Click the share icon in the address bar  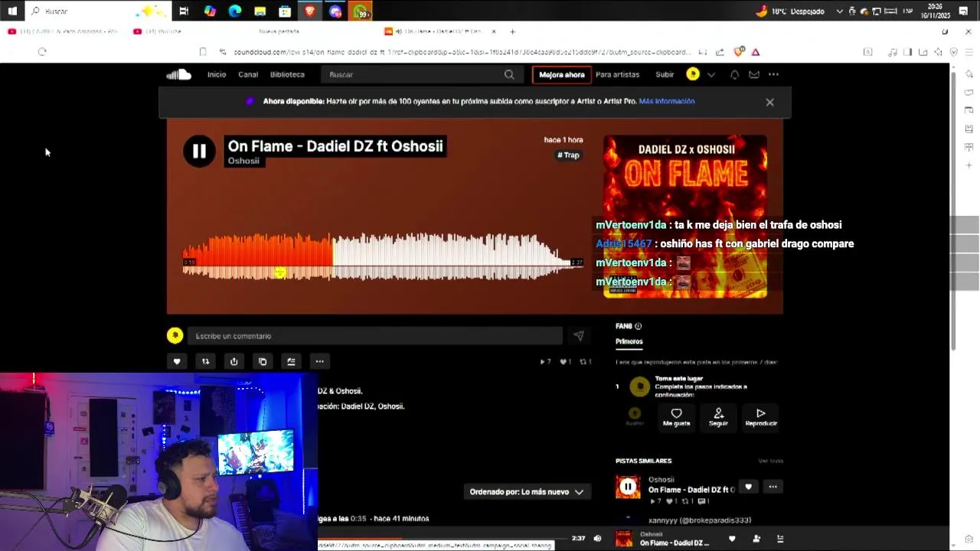[720, 52]
